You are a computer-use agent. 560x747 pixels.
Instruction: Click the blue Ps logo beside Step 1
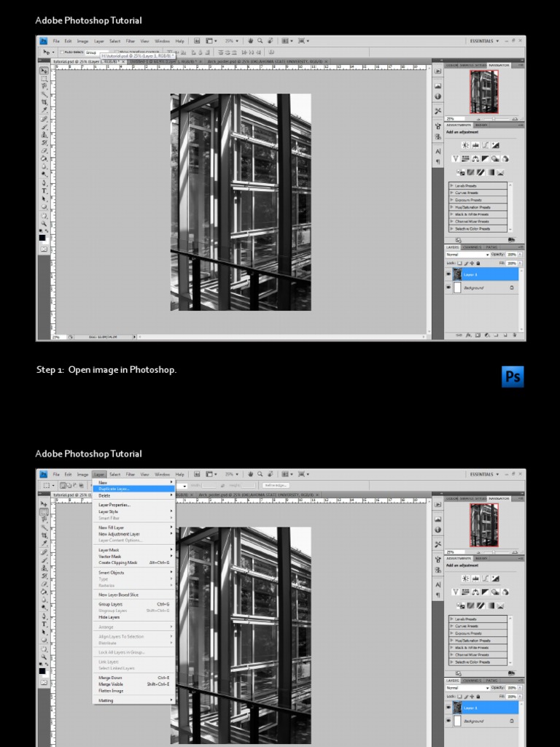tap(513, 376)
